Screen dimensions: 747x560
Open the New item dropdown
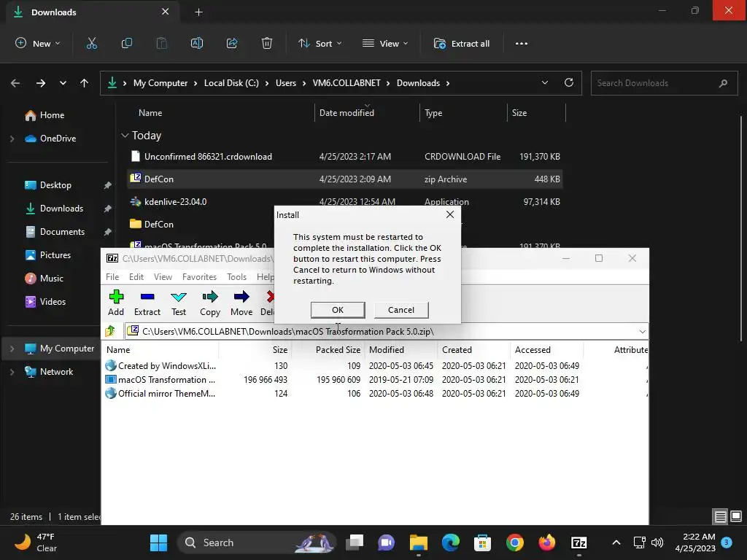[38, 43]
